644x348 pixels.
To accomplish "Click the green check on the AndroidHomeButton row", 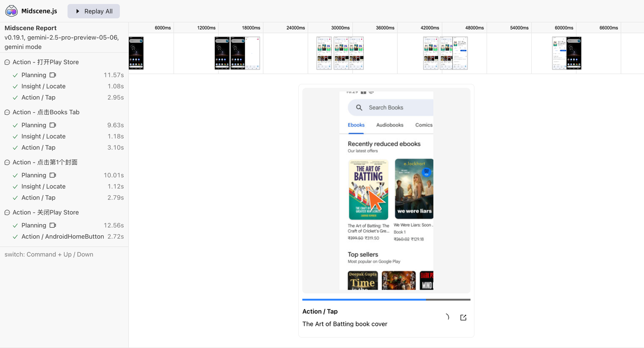I will [16, 237].
